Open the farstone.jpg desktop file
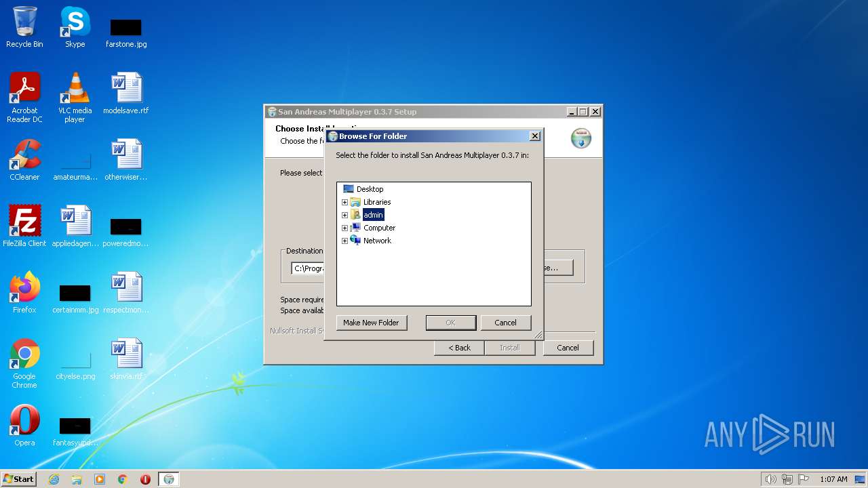 [126, 33]
